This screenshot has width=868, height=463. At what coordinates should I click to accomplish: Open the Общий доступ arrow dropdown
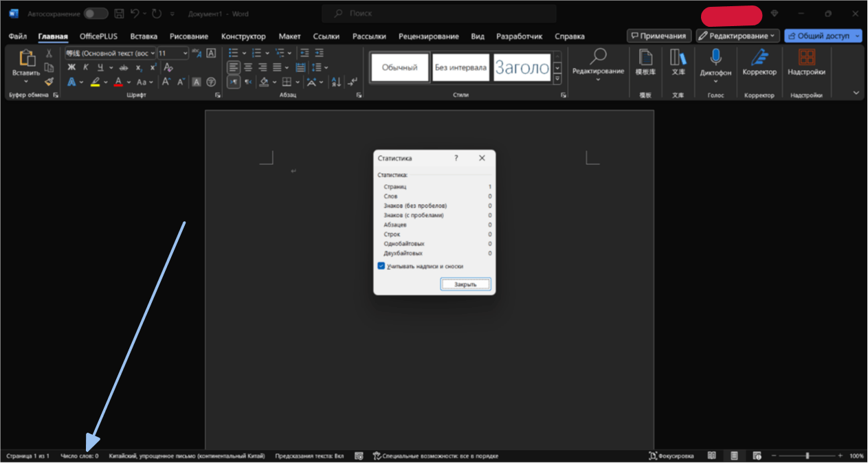(x=856, y=36)
